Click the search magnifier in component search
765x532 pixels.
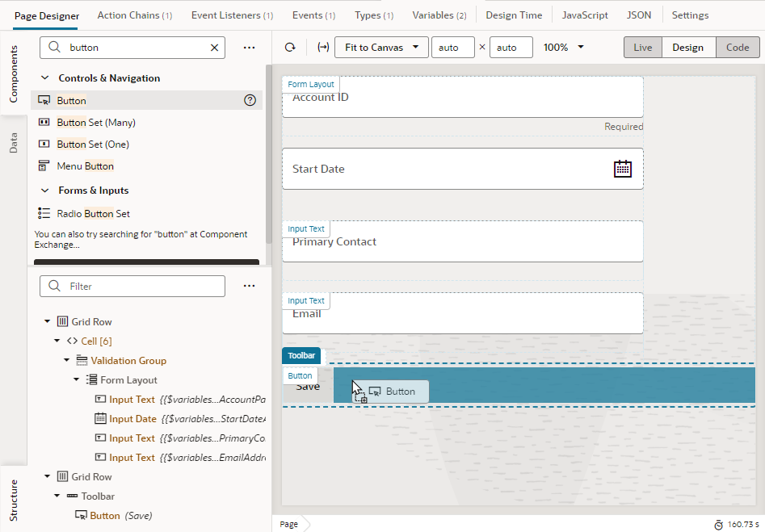coord(55,47)
